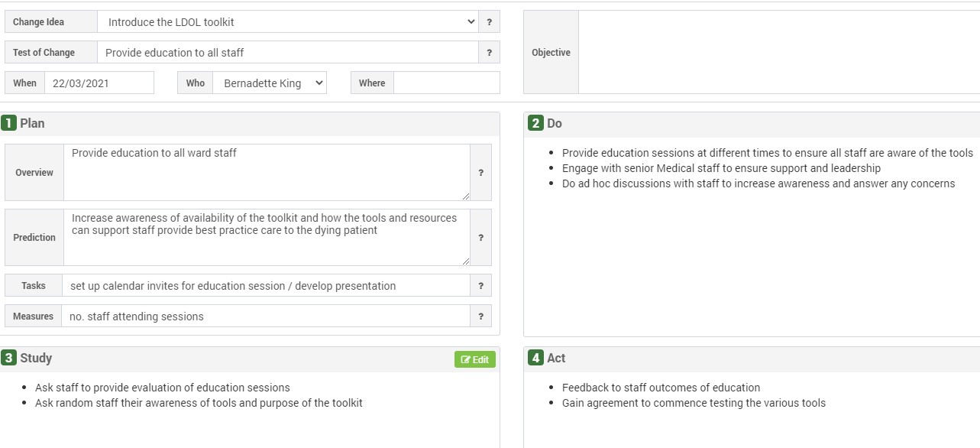Open the Measures help question mark
Screen dimensions: 980x448
point(480,317)
